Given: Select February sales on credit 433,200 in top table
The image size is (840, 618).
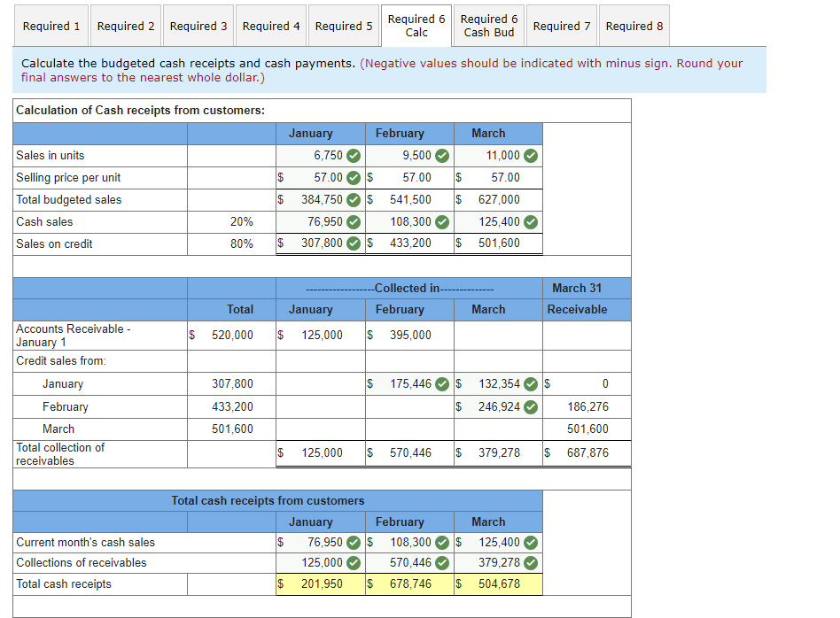Looking at the screenshot, I should pos(410,243).
